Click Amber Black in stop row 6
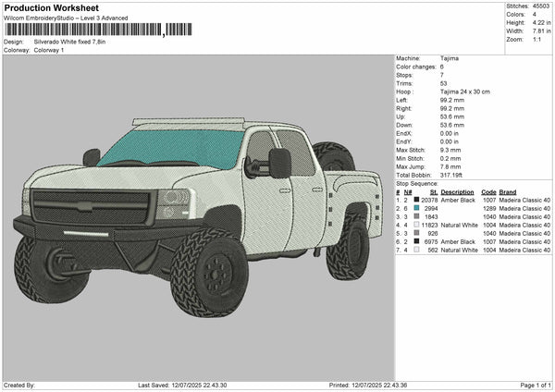Image resolution: width=555 pixels, height=392 pixels. [458, 241]
